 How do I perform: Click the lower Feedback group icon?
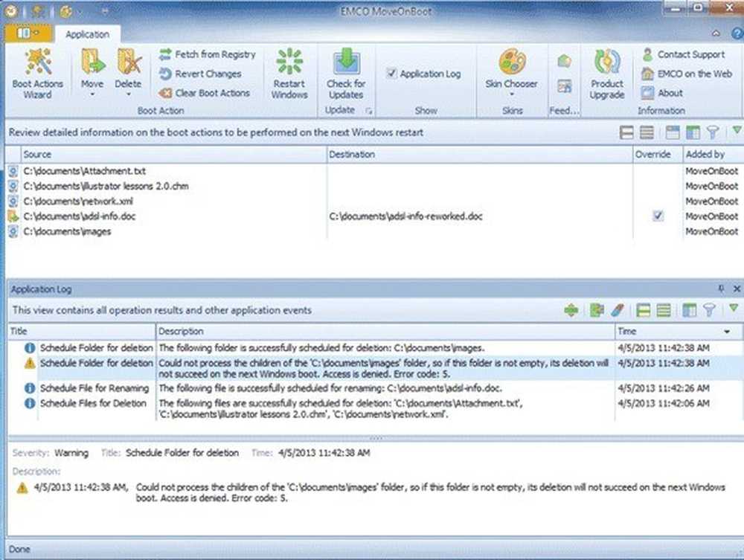coord(564,86)
